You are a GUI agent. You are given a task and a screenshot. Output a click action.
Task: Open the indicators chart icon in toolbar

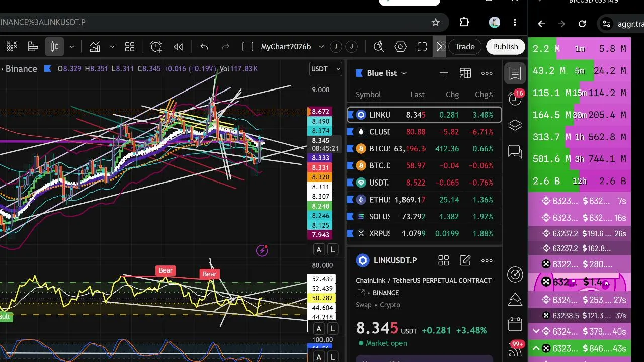(95, 47)
